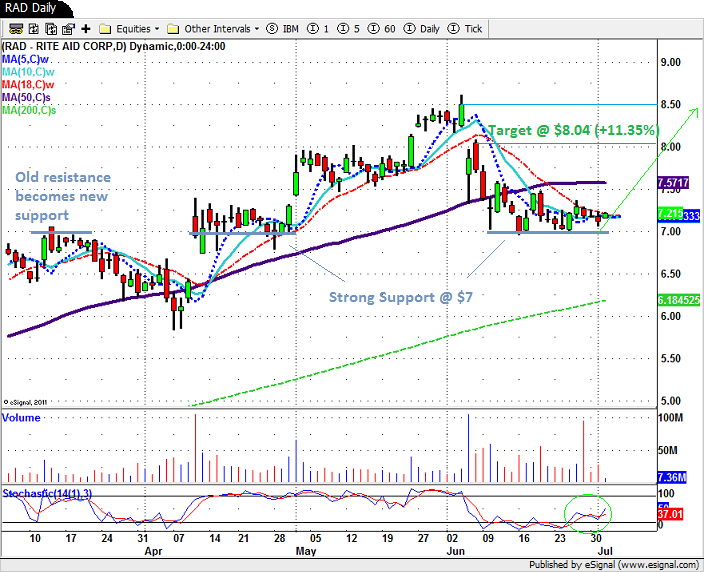The width and height of the screenshot is (704, 572).
Task: Click the MA(10,C)w study label
Action: click(28, 72)
